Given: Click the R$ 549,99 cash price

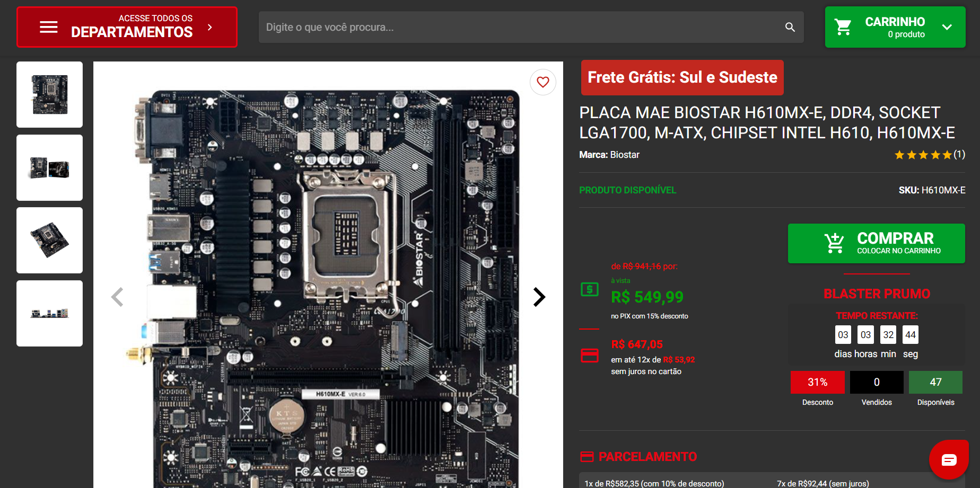Looking at the screenshot, I should [647, 297].
